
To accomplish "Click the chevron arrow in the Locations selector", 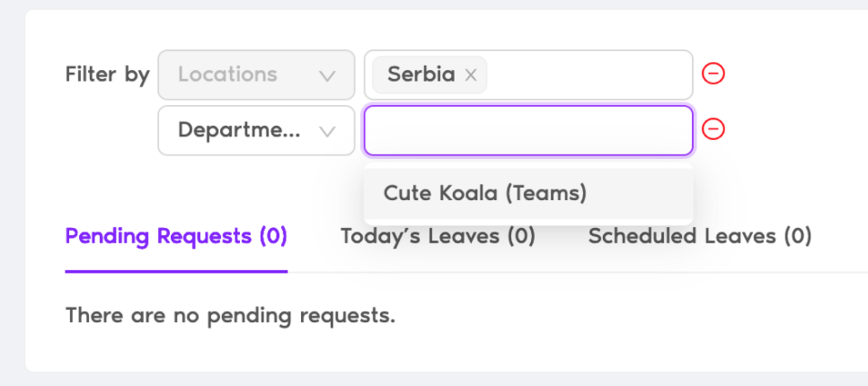I will pos(328,75).
